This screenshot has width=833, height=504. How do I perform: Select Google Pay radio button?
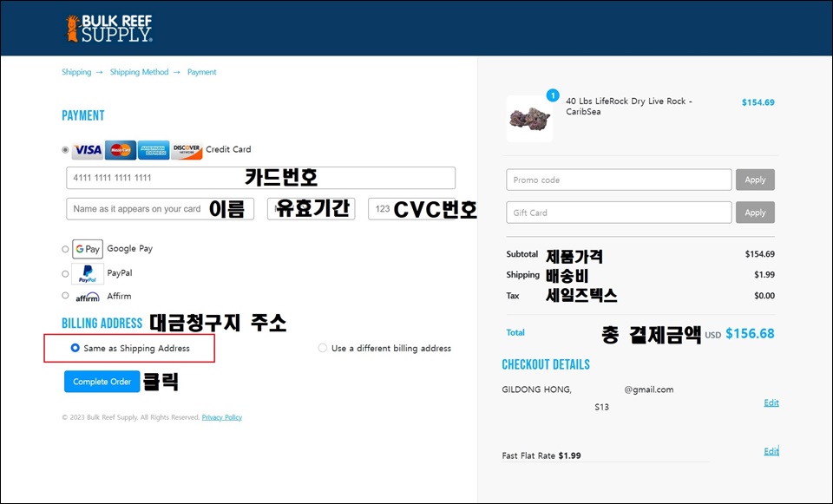pyautogui.click(x=65, y=249)
